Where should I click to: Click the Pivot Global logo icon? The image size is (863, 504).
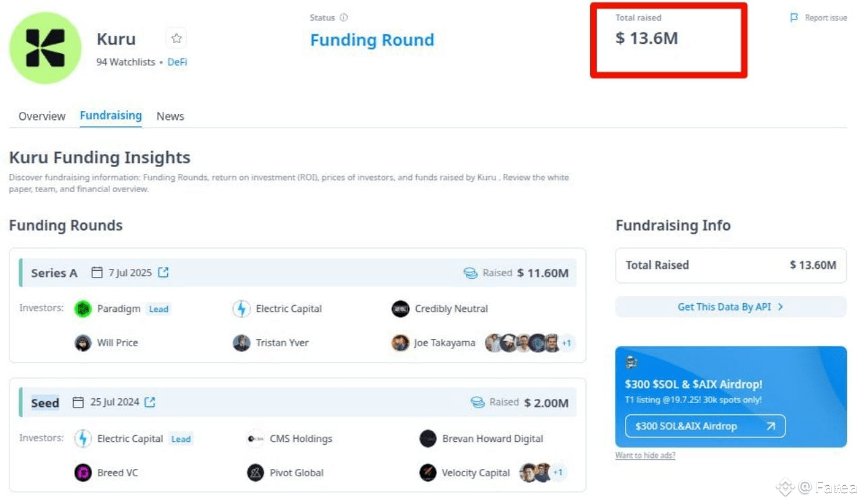pos(256,472)
